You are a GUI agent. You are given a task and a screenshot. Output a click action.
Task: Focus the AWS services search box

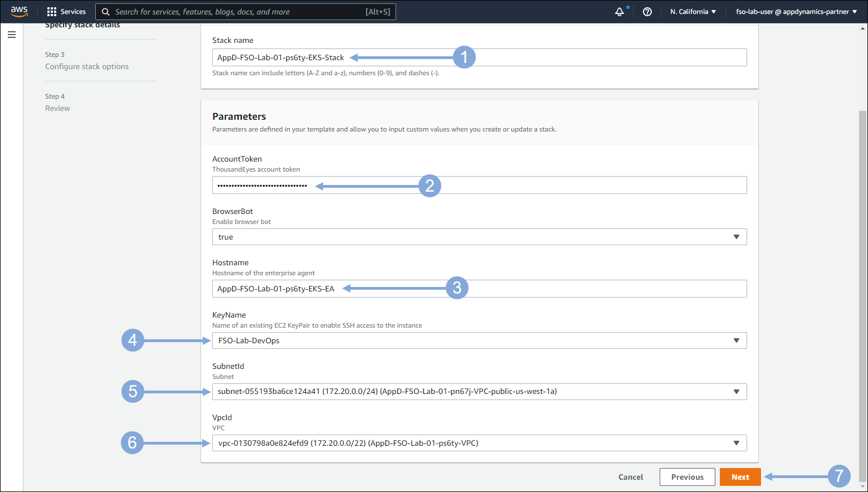246,12
